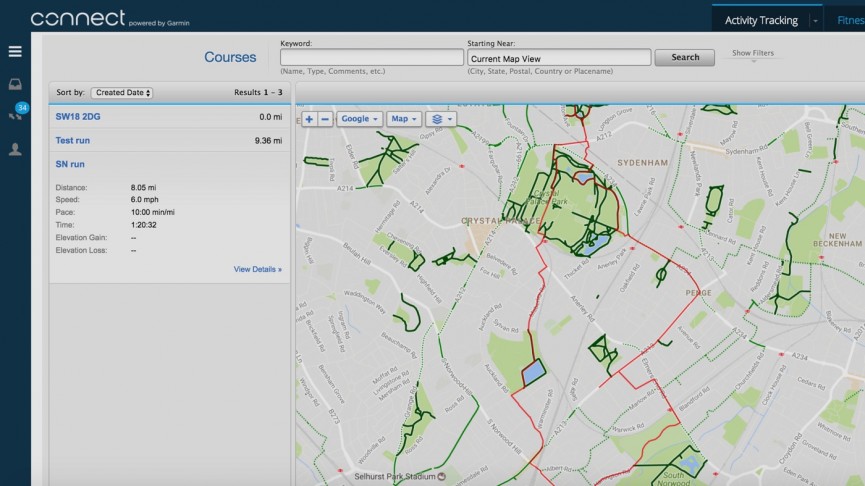Zoom in the map with plus button
Image resolution: width=865 pixels, height=486 pixels.
pos(309,118)
